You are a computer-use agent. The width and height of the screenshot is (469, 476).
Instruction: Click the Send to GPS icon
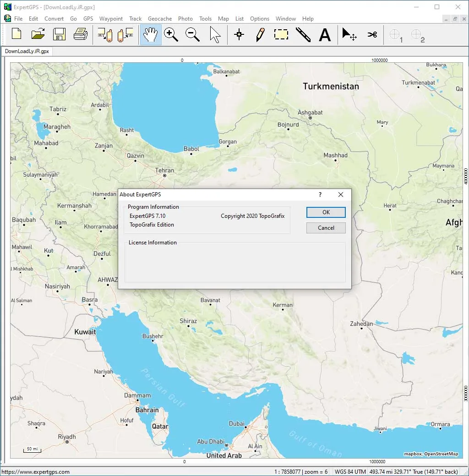click(126, 34)
